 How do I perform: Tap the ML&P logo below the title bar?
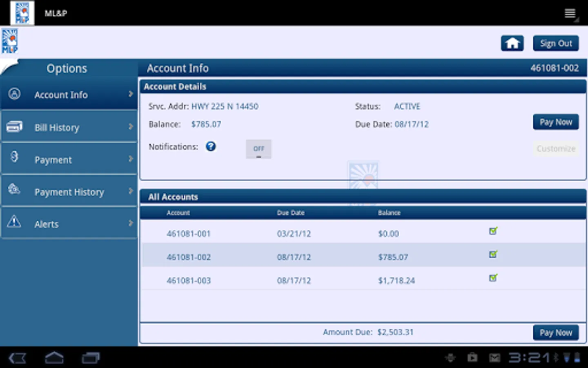(10, 41)
